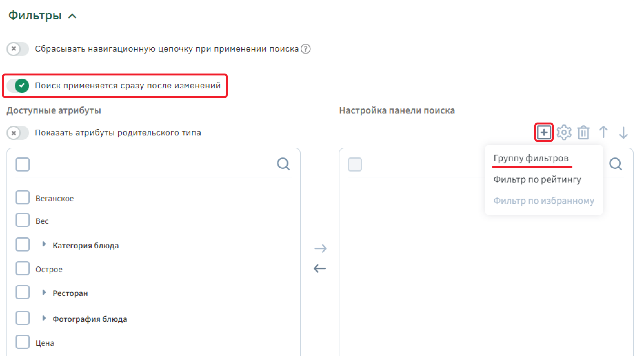Disable search applies immediately toggle
The height and width of the screenshot is (356, 644).
point(18,86)
